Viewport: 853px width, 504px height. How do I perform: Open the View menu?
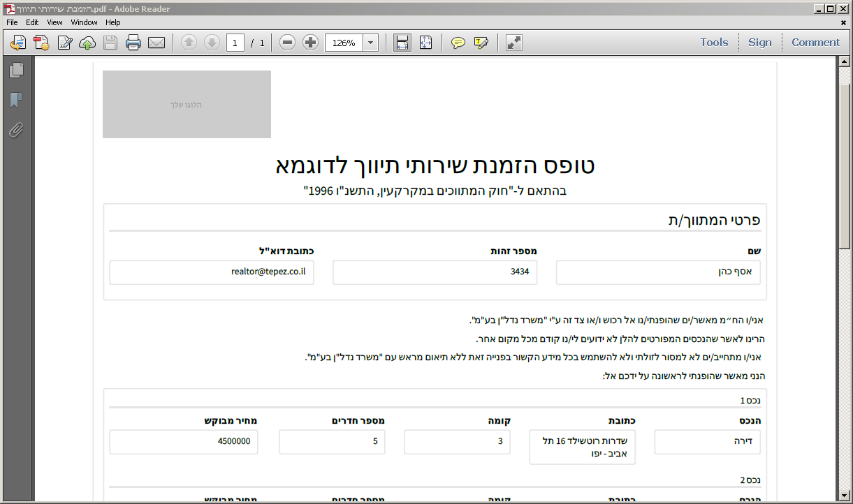click(54, 22)
